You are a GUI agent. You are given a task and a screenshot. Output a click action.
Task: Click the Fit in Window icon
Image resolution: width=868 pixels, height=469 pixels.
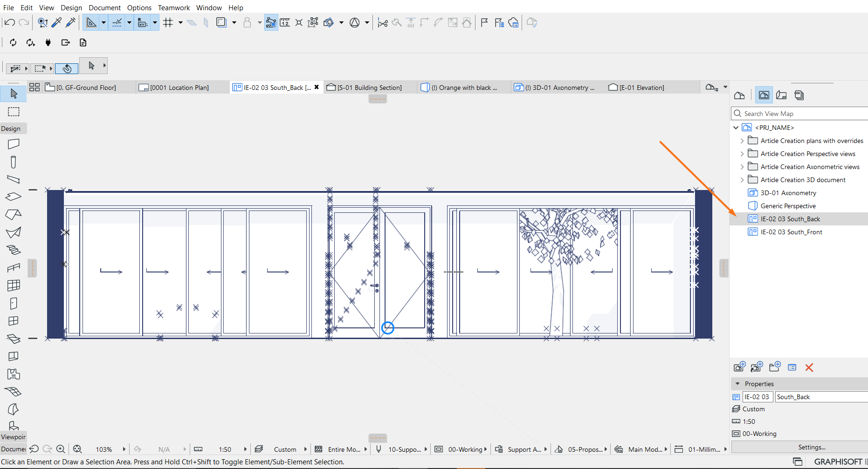click(x=77, y=449)
